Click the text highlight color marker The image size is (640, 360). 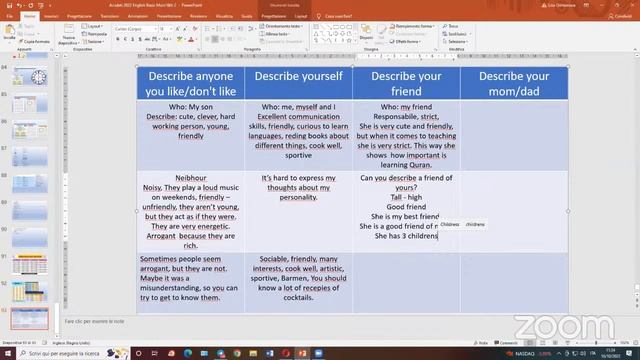(x=180, y=39)
